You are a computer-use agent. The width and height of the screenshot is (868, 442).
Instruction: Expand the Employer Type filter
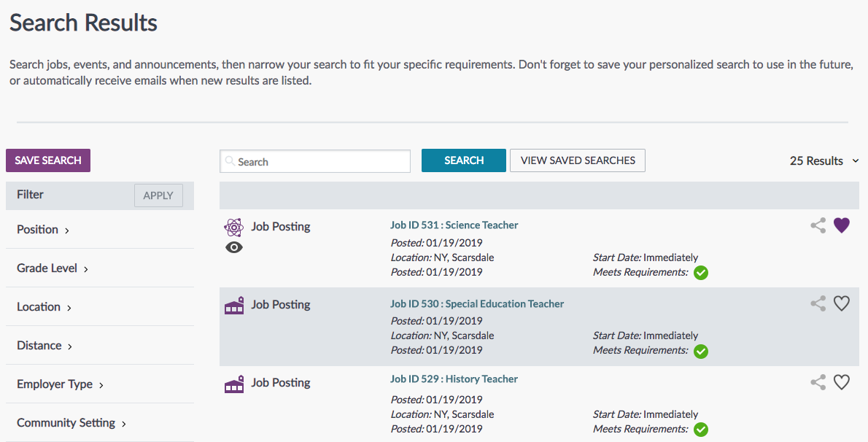click(x=60, y=384)
